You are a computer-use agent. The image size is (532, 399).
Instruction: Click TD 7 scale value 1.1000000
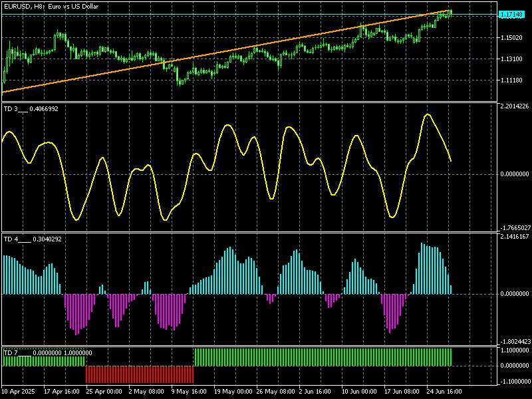(514, 350)
